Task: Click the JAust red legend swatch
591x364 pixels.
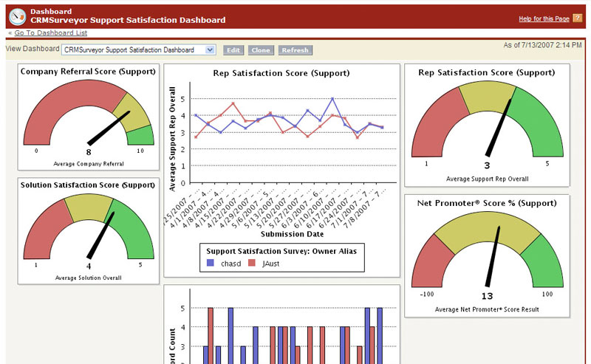Action: [x=252, y=263]
